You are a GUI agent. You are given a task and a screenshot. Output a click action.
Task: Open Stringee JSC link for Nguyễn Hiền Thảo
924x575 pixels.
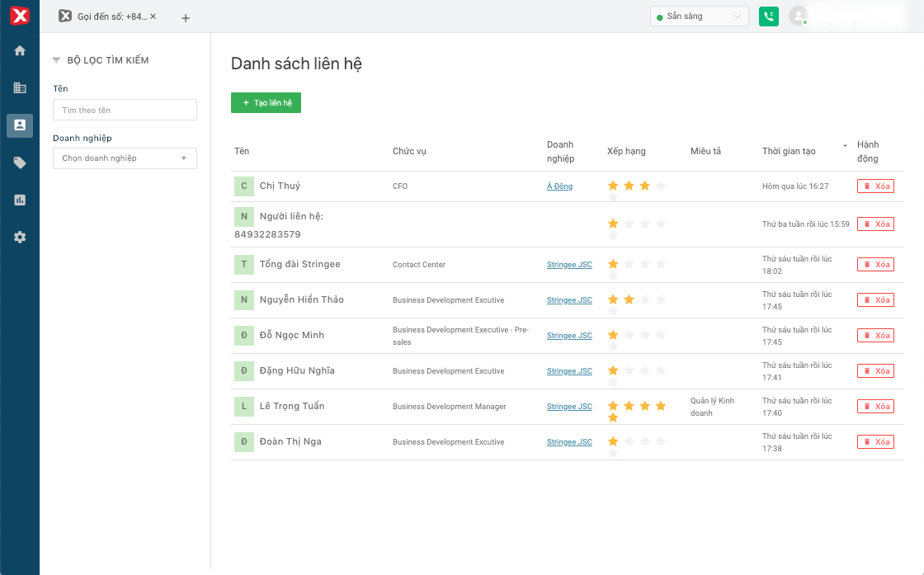[569, 299]
